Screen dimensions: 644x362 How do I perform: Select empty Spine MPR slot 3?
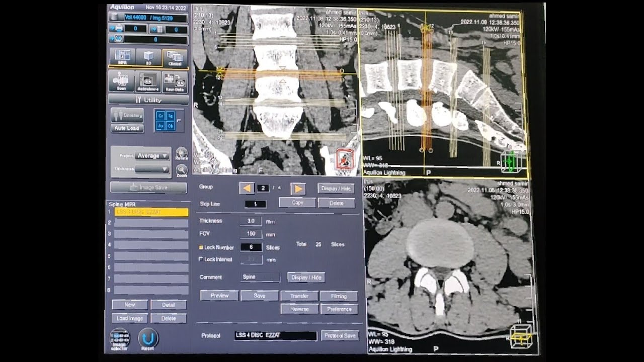click(x=151, y=234)
